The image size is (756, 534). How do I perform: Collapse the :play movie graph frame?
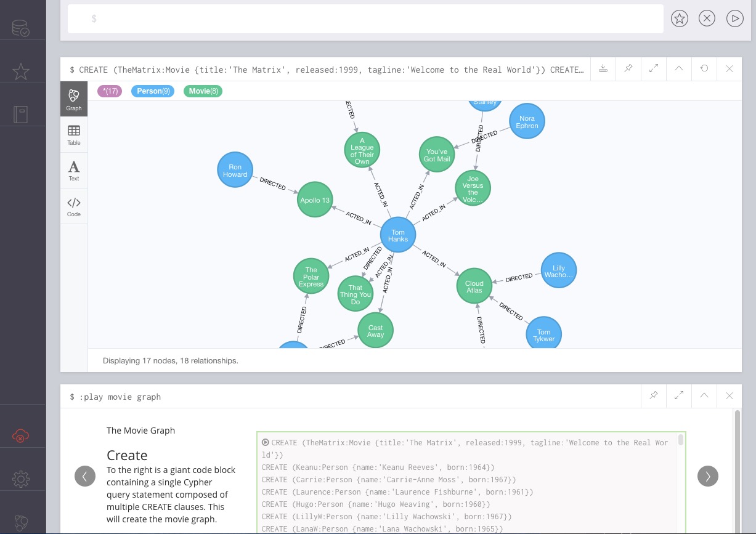[x=704, y=396]
